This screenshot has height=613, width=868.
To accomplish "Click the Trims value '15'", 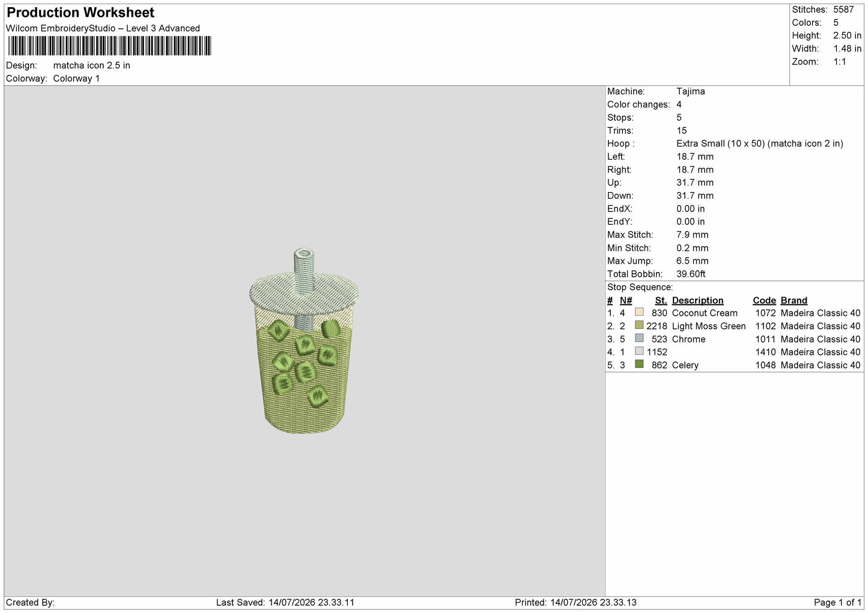I will [x=682, y=130].
